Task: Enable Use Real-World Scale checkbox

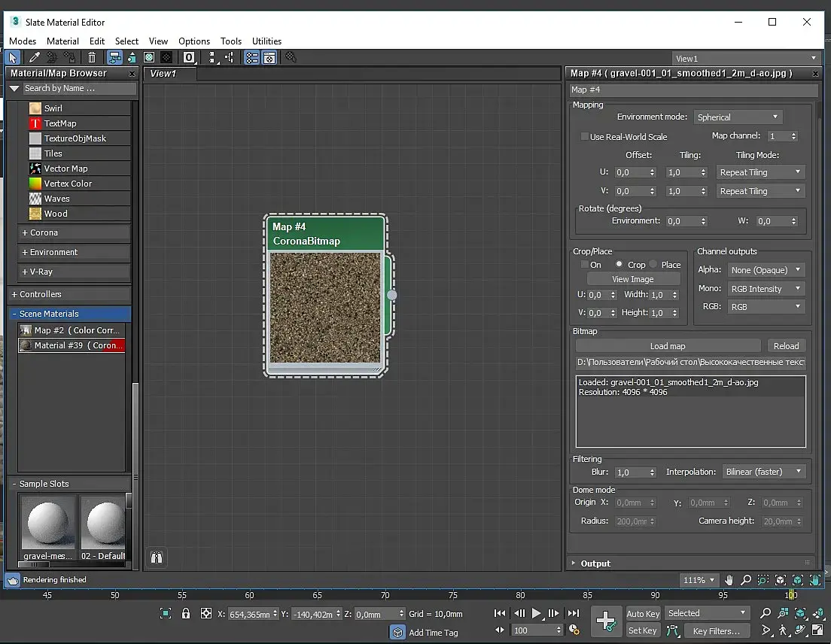Action: 584,137
